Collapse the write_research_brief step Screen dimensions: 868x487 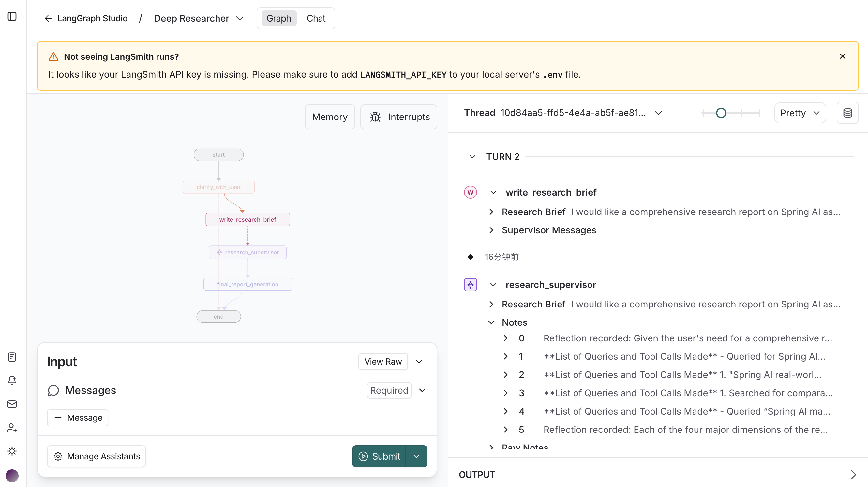pos(493,192)
